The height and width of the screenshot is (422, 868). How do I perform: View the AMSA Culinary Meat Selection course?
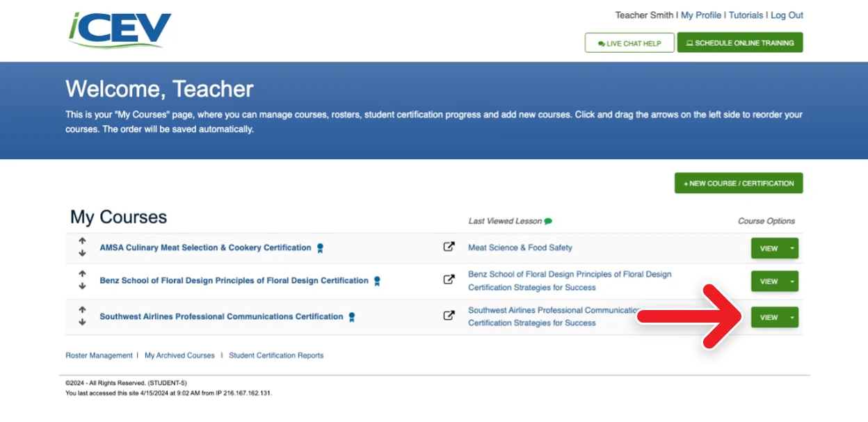coord(769,248)
